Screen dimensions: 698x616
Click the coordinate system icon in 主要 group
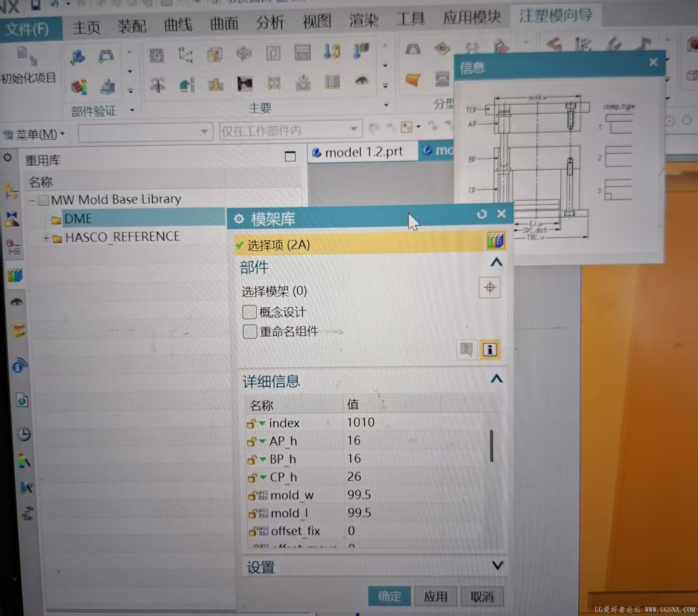tap(185, 55)
